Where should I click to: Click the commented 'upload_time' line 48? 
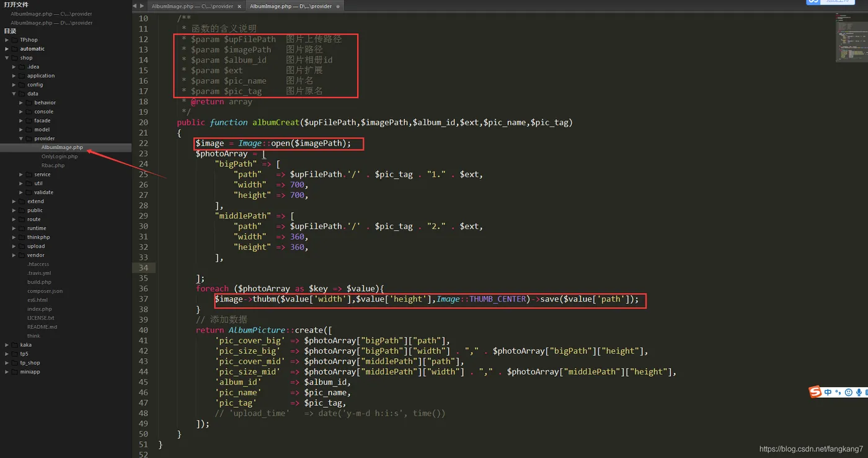[x=330, y=413]
